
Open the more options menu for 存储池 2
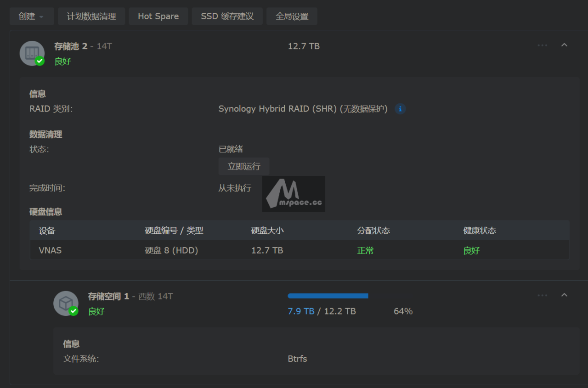(543, 45)
